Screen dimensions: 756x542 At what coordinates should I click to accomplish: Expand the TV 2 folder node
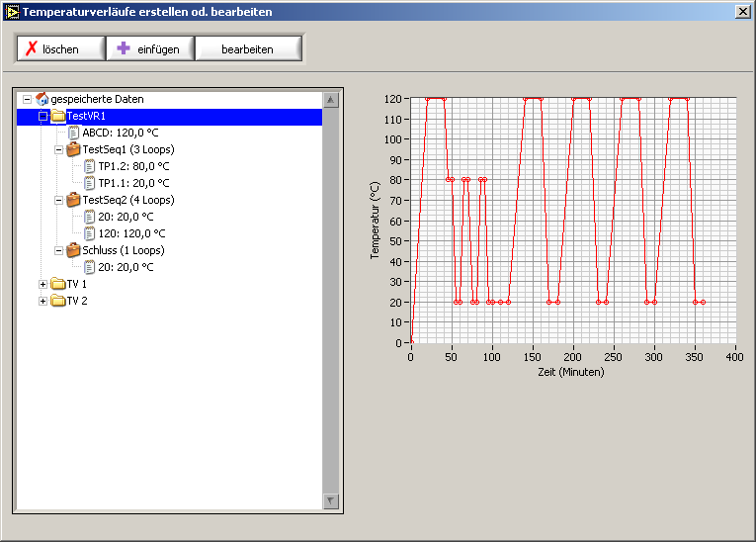click(x=42, y=301)
